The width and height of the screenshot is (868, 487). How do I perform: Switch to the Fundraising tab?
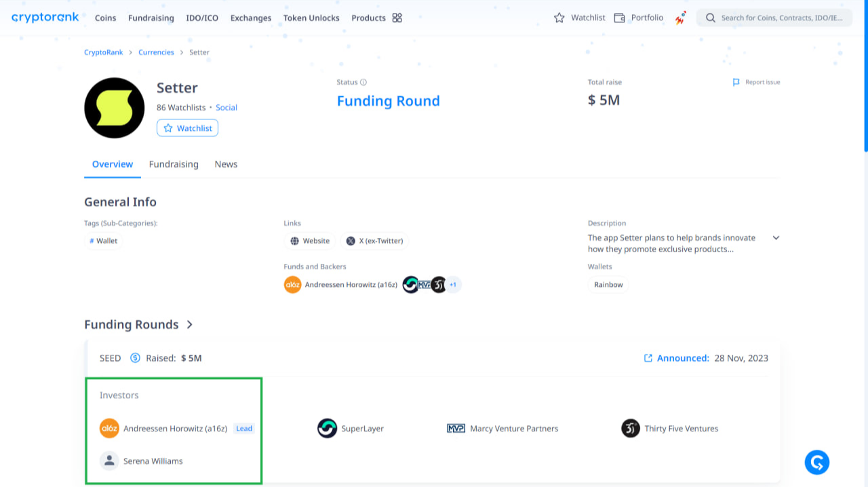click(174, 164)
